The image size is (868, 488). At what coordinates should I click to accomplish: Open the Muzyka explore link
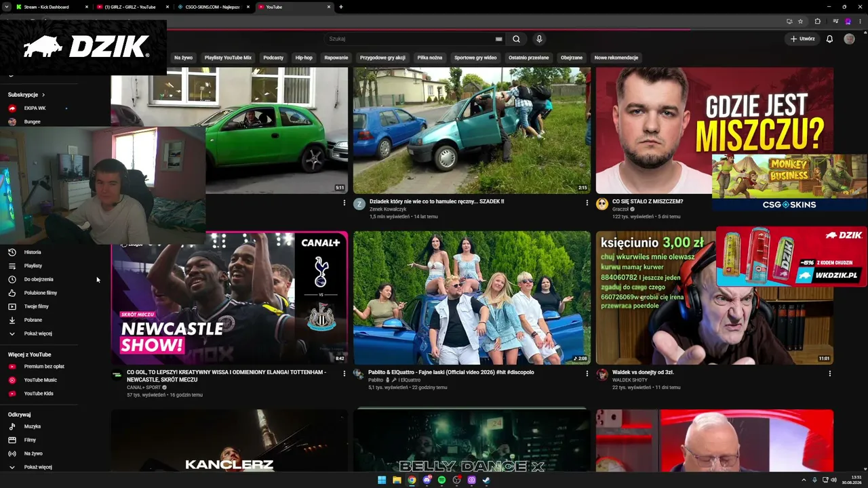pos(32,426)
